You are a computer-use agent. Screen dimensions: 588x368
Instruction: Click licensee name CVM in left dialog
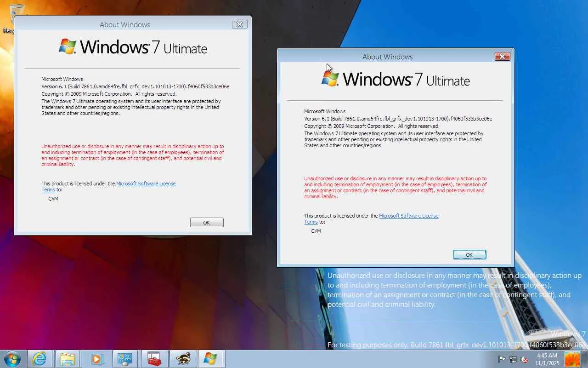(53, 199)
